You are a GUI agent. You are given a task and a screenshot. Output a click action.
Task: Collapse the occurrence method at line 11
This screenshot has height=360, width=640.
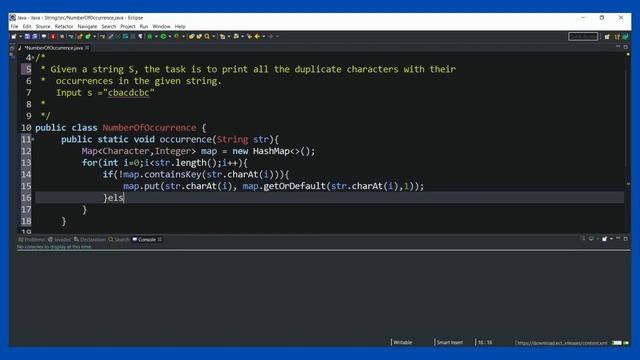33,139
